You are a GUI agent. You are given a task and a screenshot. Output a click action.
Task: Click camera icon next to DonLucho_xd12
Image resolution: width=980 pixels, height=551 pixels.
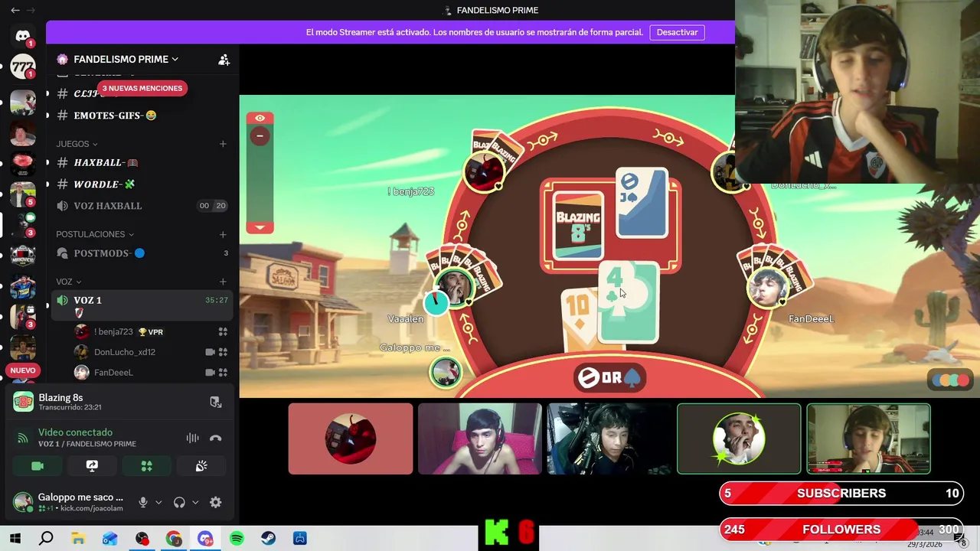point(210,352)
